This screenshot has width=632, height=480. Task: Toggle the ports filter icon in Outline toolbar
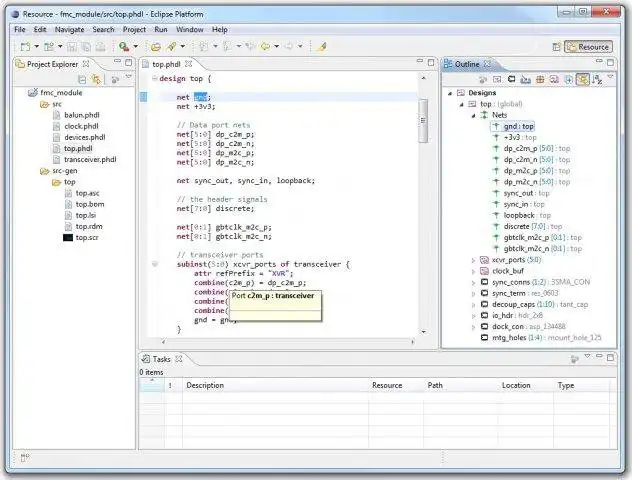click(x=526, y=79)
